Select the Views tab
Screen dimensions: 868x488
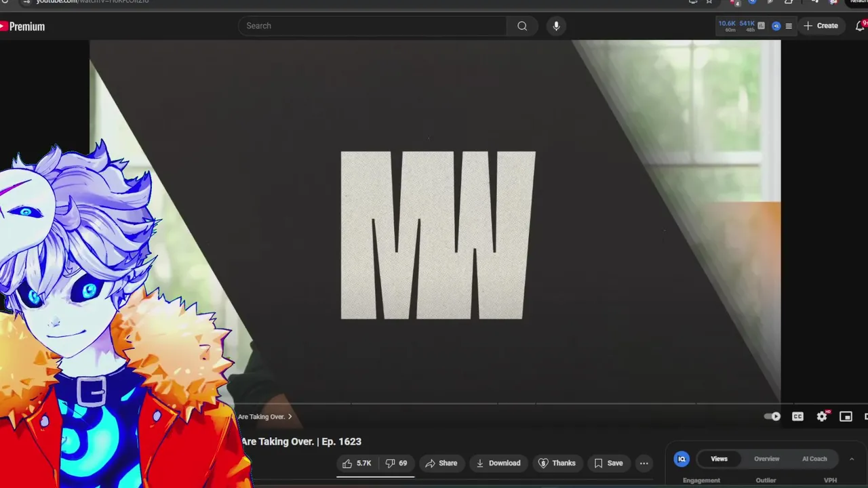(719, 459)
